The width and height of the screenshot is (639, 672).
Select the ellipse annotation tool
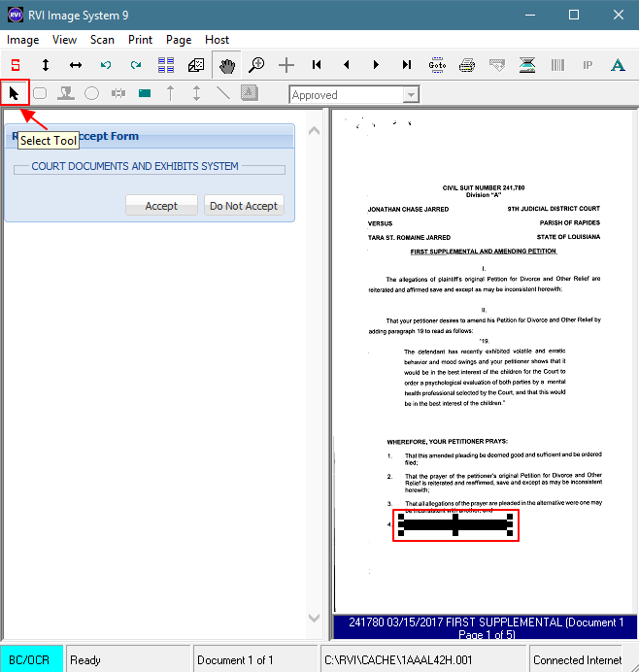click(91, 93)
